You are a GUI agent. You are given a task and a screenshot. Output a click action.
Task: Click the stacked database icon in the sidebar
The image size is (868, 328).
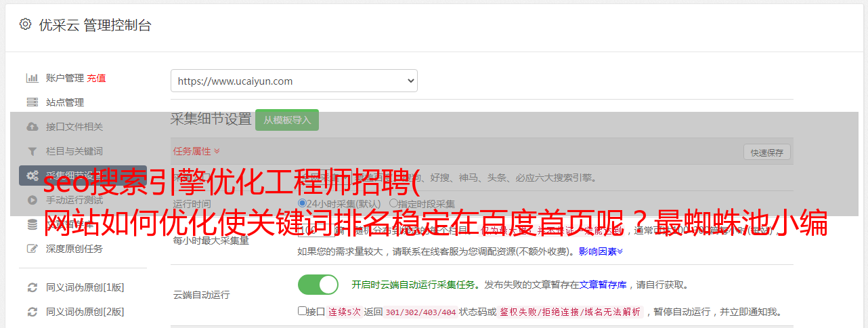pos(32,224)
